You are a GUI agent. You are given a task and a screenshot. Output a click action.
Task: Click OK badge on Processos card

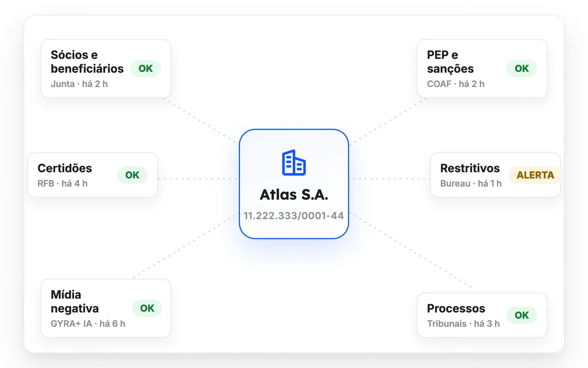522,315
